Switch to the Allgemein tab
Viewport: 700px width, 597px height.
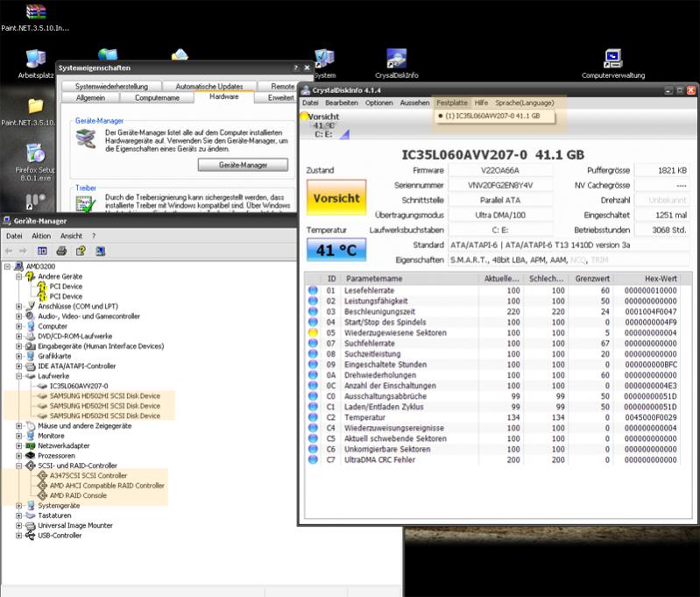pos(90,97)
